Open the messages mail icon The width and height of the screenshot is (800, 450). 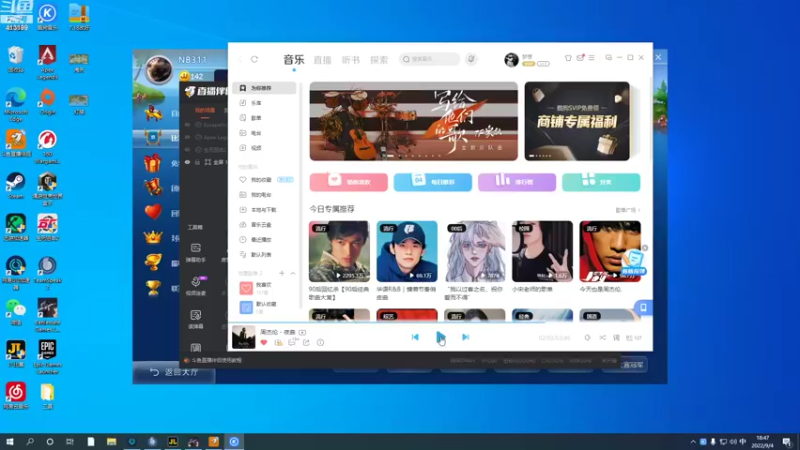(580, 58)
